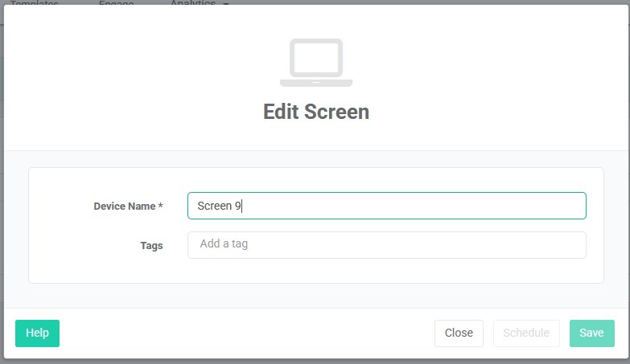Click the Schedule button
This screenshot has height=364, width=630.
(526, 333)
